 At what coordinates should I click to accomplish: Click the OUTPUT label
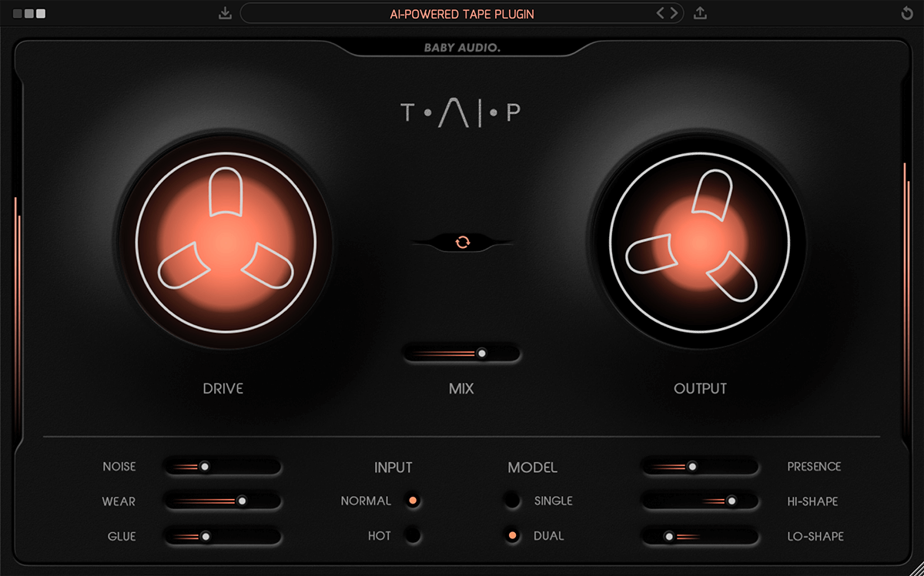pos(700,389)
